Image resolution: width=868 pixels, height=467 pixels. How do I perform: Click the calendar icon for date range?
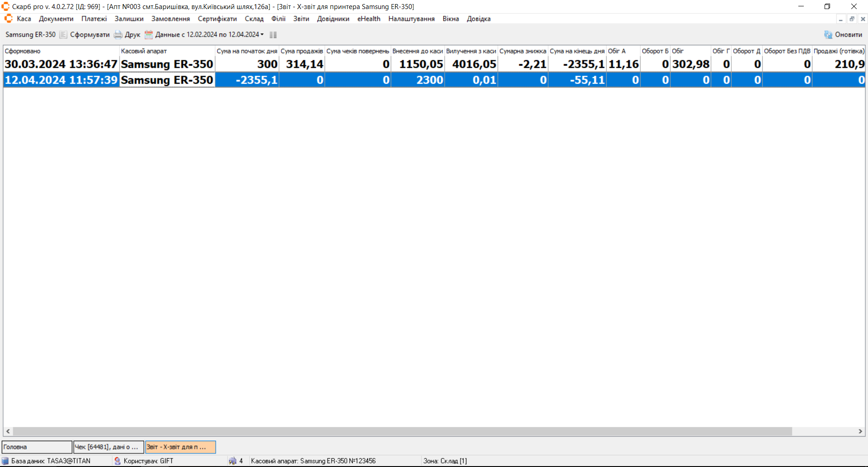coord(148,35)
